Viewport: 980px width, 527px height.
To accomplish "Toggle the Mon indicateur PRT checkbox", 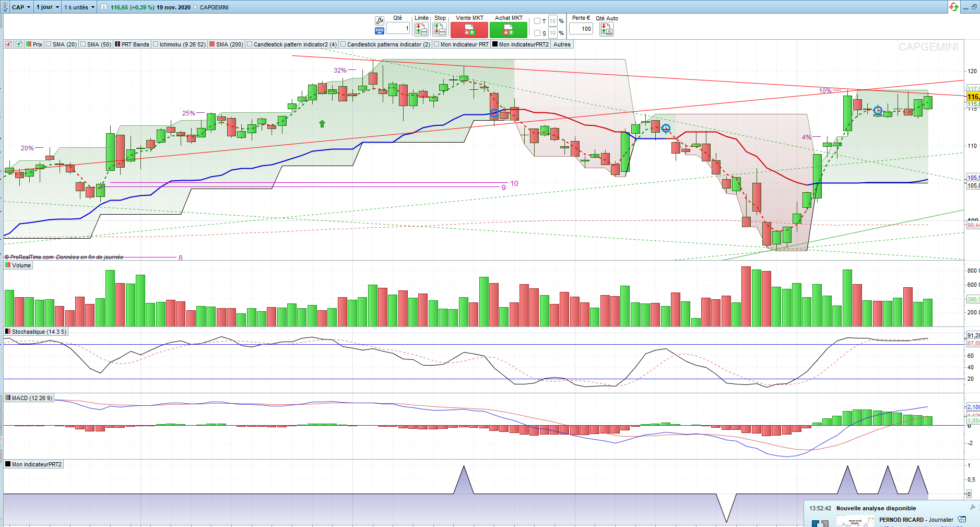I will tap(436, 44).
